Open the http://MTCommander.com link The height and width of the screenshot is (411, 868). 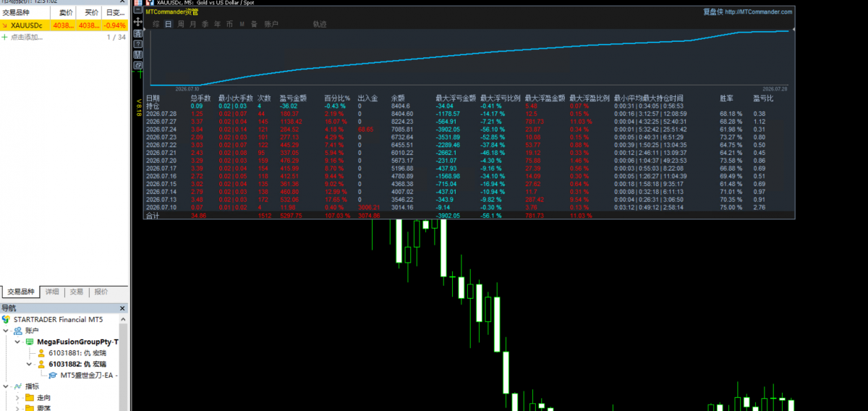click(x=758, y=12)
